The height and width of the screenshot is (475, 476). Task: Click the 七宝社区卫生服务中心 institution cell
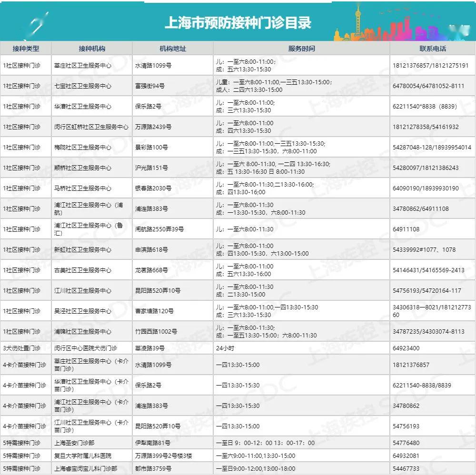[83, 86]
